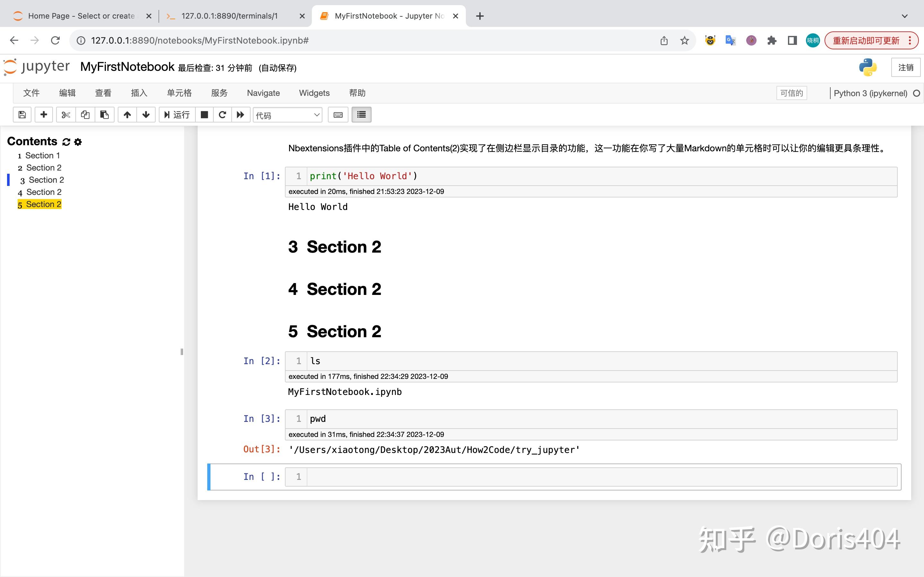Toggle the virtual keyboard icon
The width and height of the screenshot is (924, 577).
[338, 114]
